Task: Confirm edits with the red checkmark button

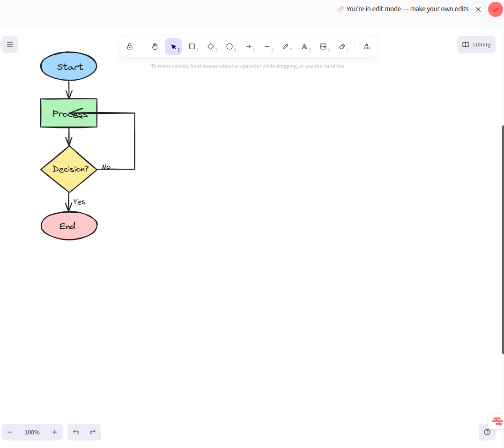Action: tap(495, 9)
